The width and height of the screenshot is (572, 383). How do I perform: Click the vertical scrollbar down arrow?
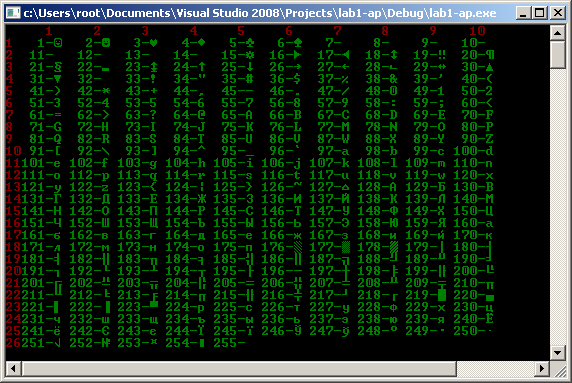tap(557, 353)
